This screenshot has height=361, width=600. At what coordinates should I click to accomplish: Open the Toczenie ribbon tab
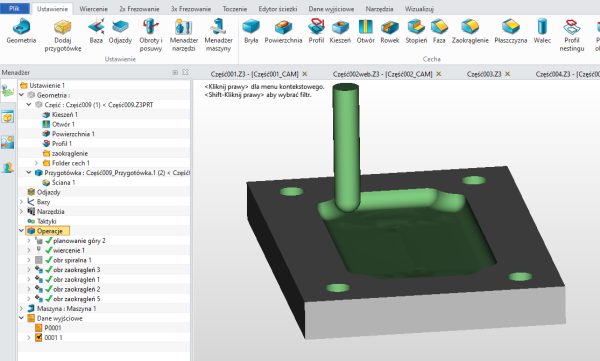[x=235, y=9]
